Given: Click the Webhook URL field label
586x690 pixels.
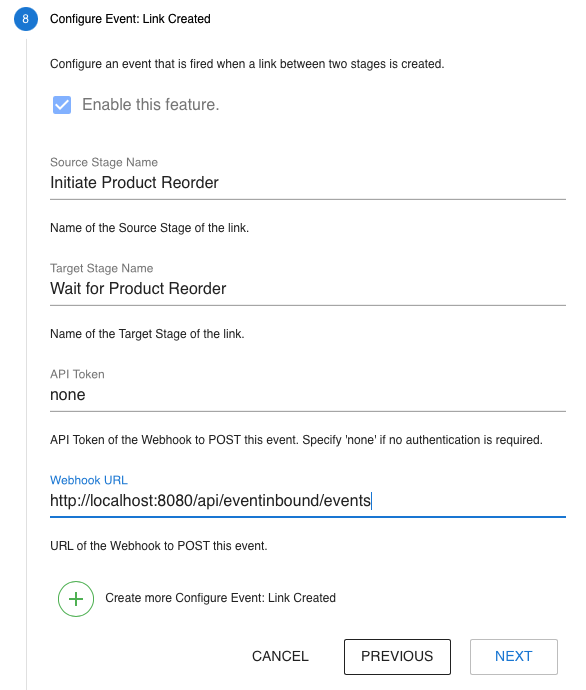Looking at the screenshot, I should coord(89,480).
